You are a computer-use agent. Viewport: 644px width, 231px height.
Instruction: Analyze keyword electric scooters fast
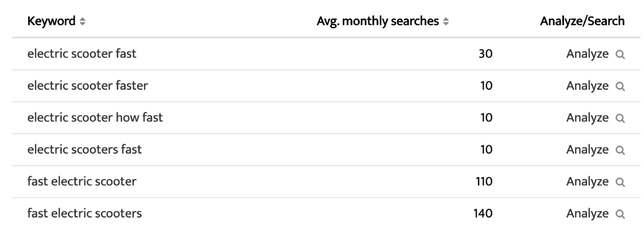(x=587, y=150)
